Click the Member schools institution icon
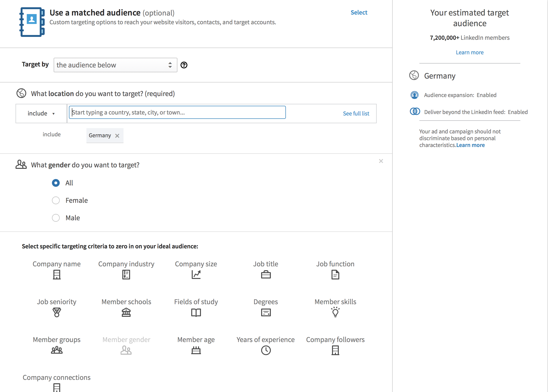The width and height of the screenshot is (548, 392). click(126, 312)
